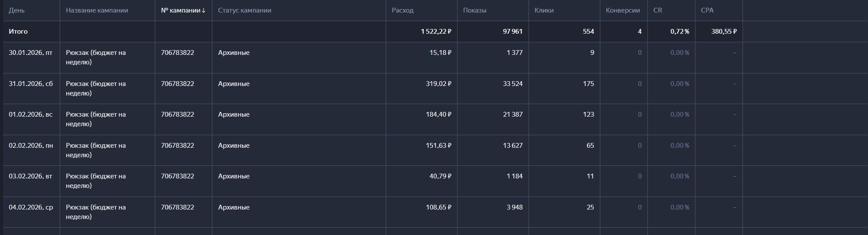Viewport: 868px width, 235px height.
Task: Select CR 0,00 % in the 31.01.2026 row
Action: pyautogui.click(x=680, y=84)
